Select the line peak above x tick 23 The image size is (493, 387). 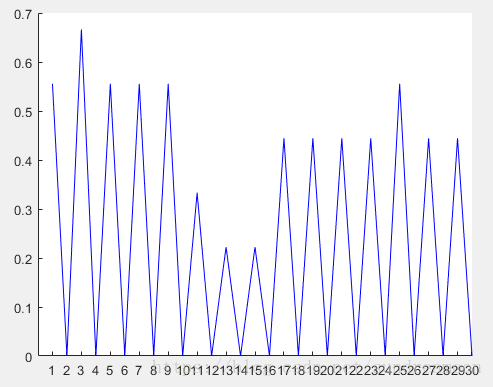pos(371,139)
